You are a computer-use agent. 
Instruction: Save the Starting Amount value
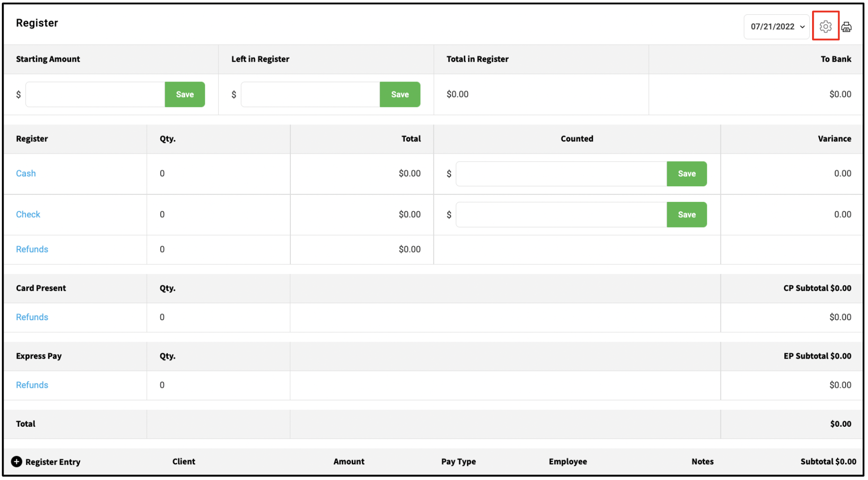[x=185, y=94]
